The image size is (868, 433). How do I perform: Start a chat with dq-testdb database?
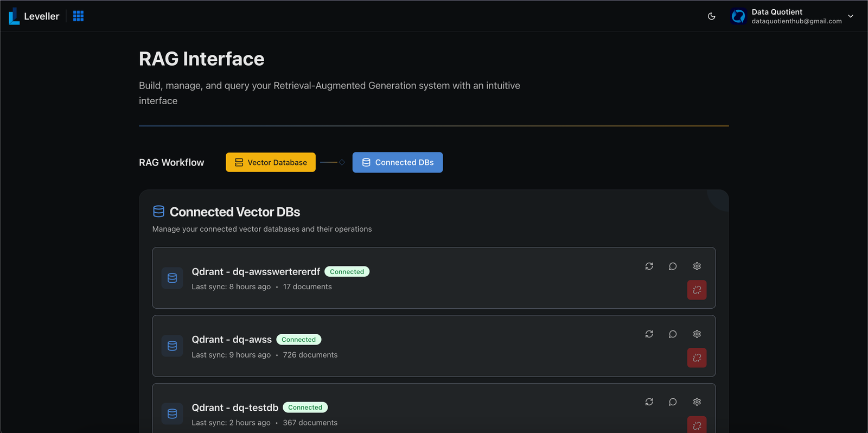(x=673, y=402)
